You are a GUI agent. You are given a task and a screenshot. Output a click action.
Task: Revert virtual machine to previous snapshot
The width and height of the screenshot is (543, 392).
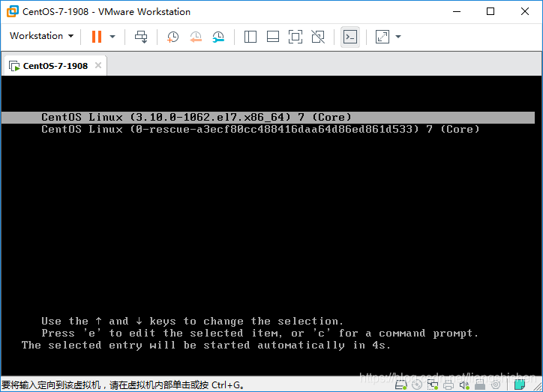point(196,37)
